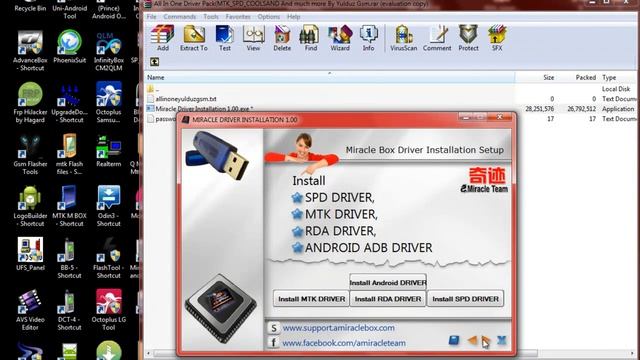
Task: Open the Realterm desktop icon
Action: [x=109, y=151]
